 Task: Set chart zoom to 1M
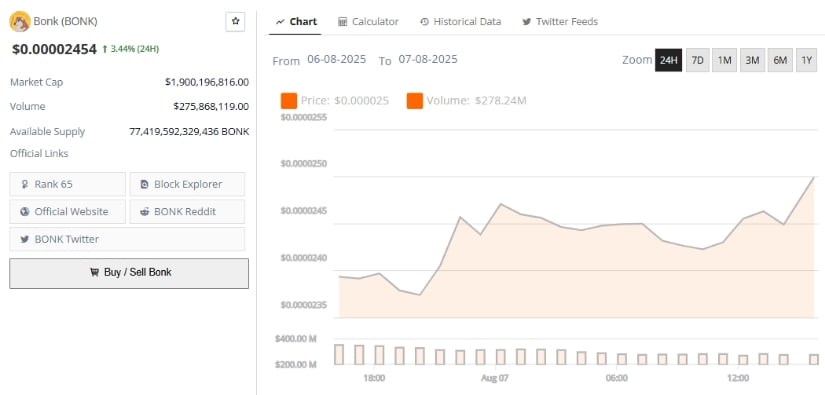tap(725, 60)
